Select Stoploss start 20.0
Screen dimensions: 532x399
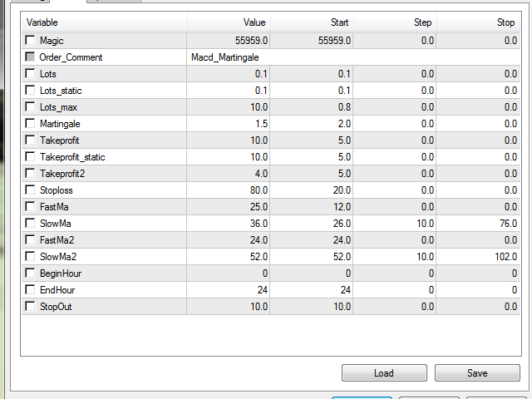pos(342,190)
